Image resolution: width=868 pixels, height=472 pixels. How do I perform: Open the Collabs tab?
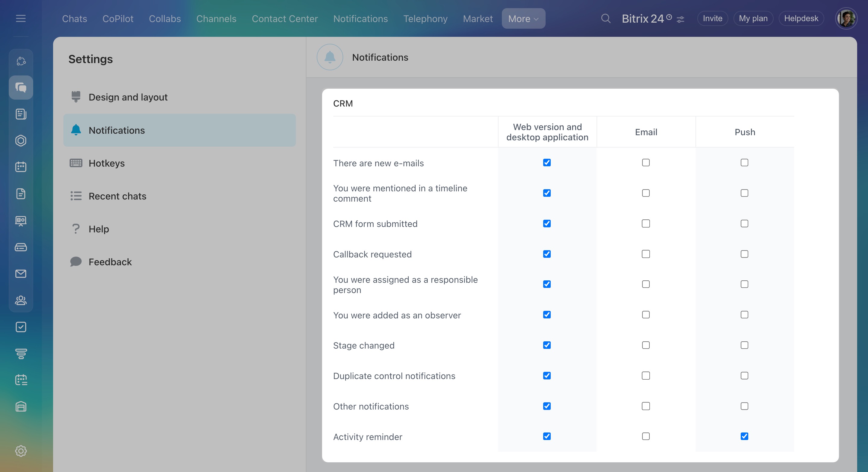pyautogui.click(x=165, y=18)
